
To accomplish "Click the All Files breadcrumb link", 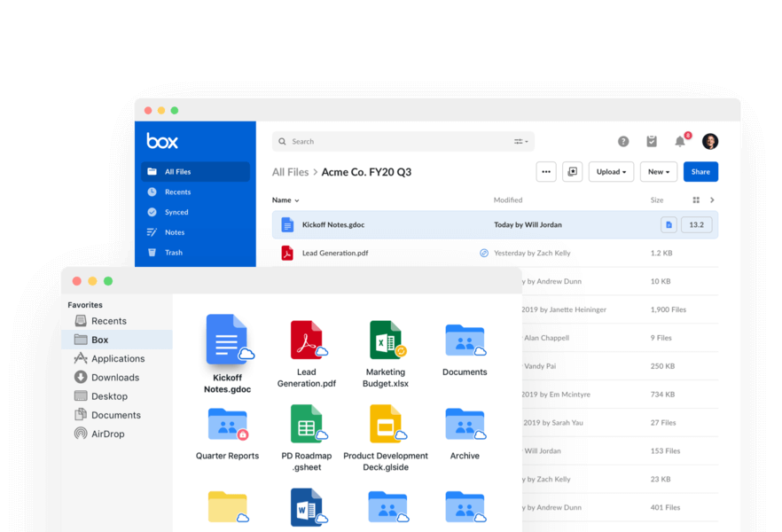I will click(x=290, y=172).
